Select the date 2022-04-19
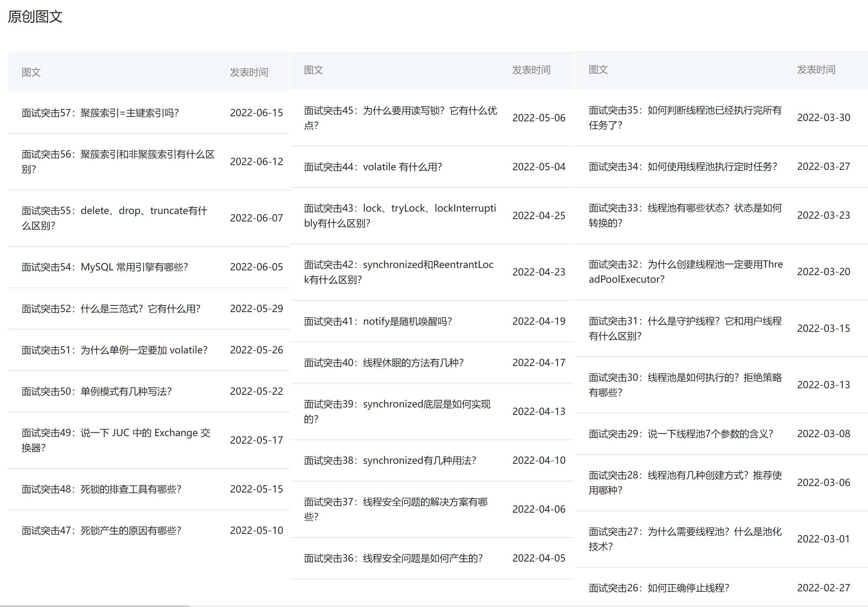 coord(539,321)
